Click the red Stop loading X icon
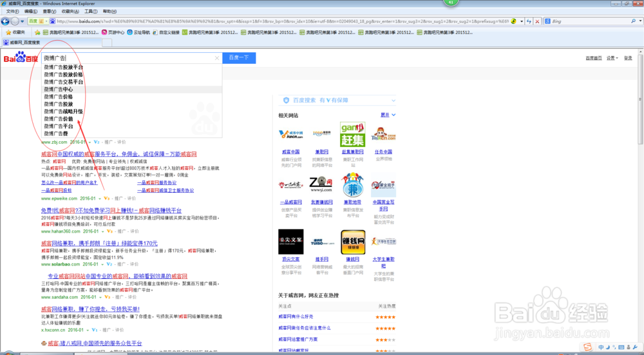Image resolution: width=644 pixels, height=355 pixels. coord(537,21)
